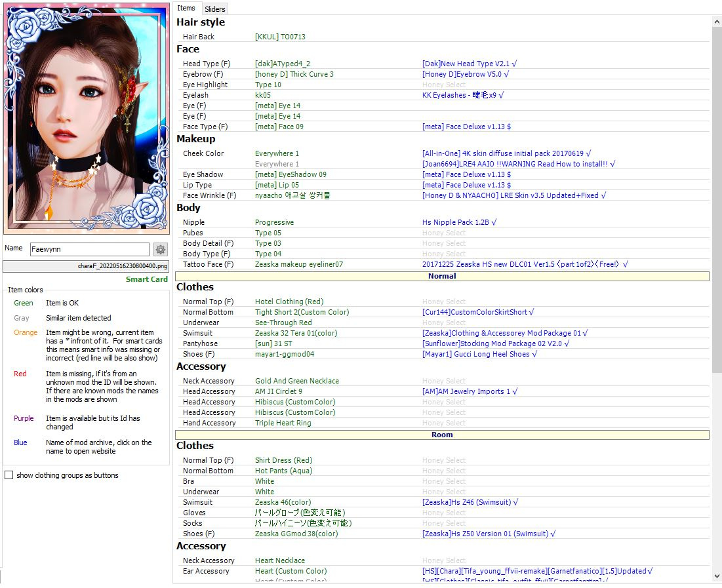This screenshot has height=588, width=722.
Task: Click the Smart Card label
Action: [x=147, y=279]
